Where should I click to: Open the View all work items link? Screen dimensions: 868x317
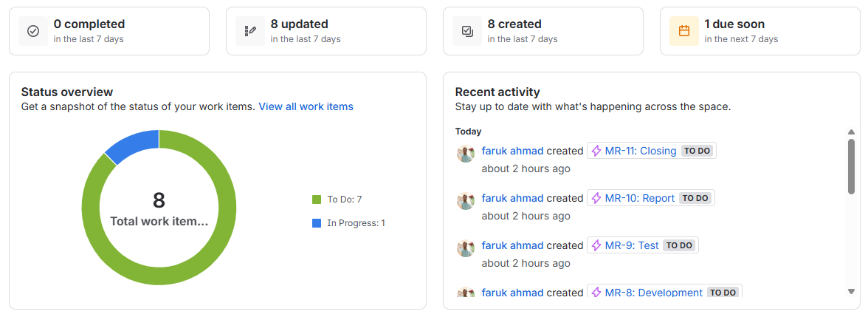306,106
